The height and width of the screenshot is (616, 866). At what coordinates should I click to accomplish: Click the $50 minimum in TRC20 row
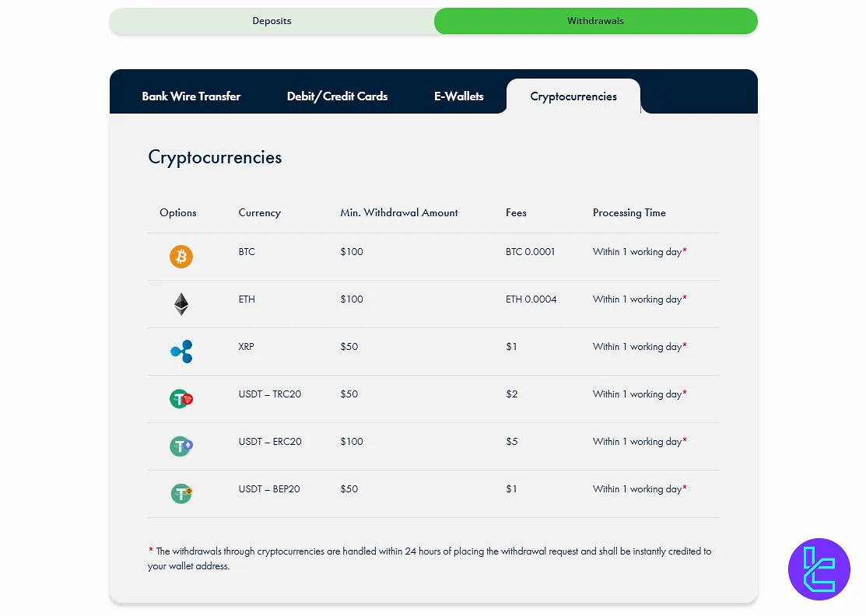349,394
